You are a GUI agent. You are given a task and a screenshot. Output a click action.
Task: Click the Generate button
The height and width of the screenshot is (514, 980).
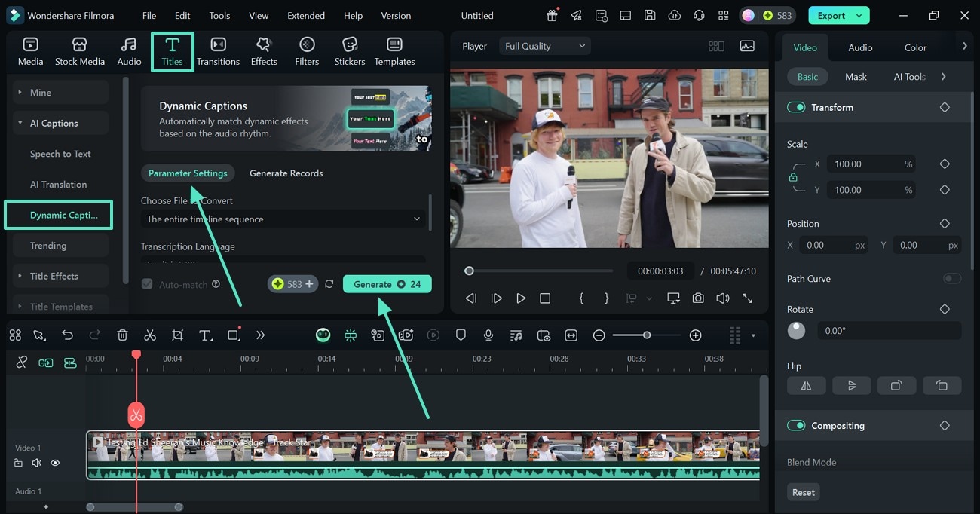point(387,284)
